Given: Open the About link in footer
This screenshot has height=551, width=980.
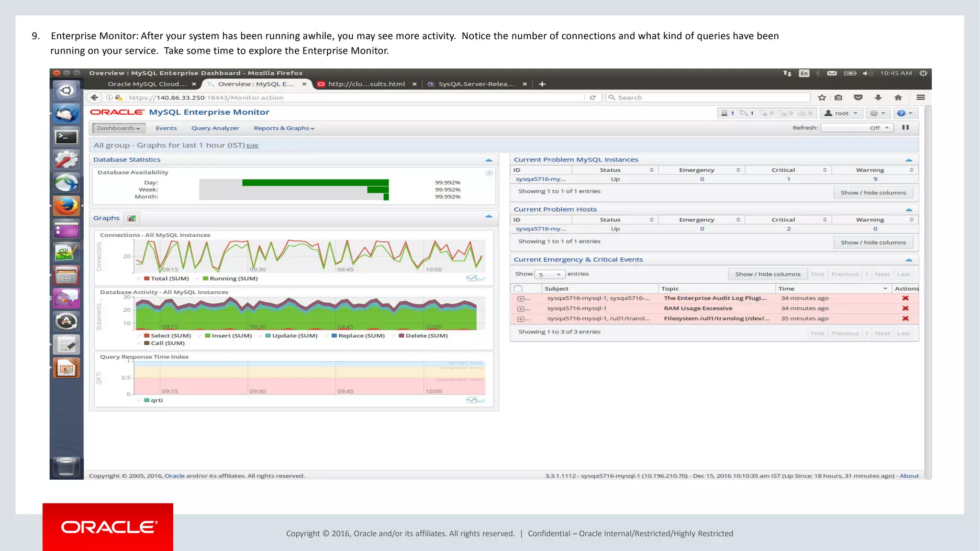Looking at the screenshot, I should [909, 476].
